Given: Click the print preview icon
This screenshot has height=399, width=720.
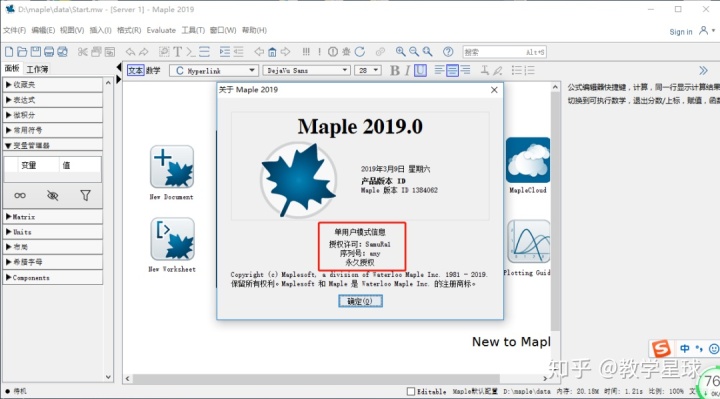Looking at the screenshot, I should click(x=62, y=51).
